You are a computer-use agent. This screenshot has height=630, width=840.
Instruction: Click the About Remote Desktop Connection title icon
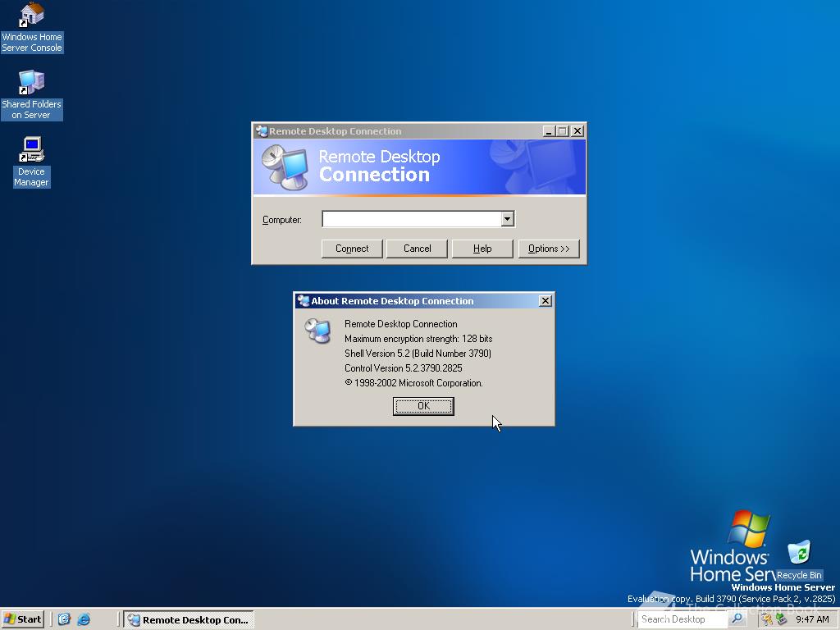[304, 301]
